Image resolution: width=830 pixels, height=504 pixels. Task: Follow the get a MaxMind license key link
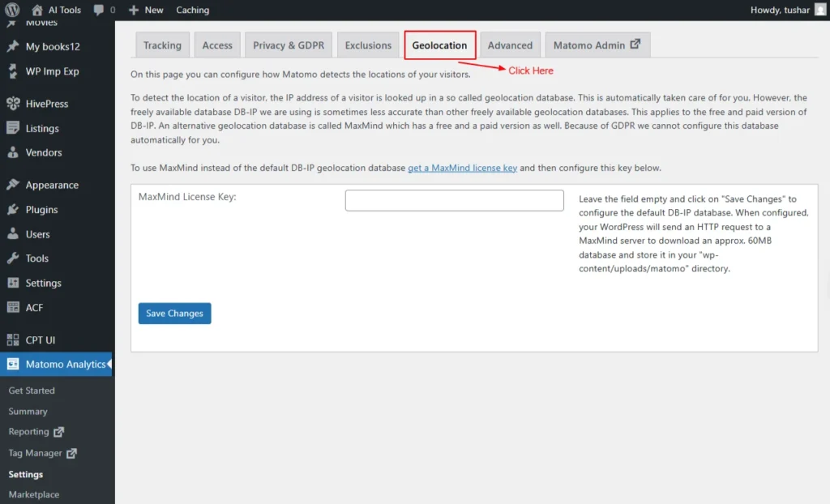click(x=462, y=168)
